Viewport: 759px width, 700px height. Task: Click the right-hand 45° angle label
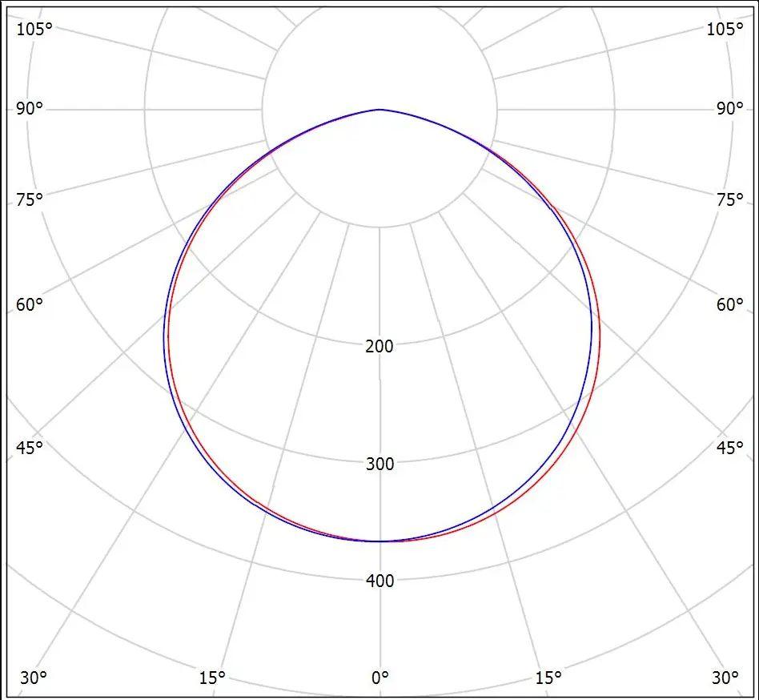729,447
